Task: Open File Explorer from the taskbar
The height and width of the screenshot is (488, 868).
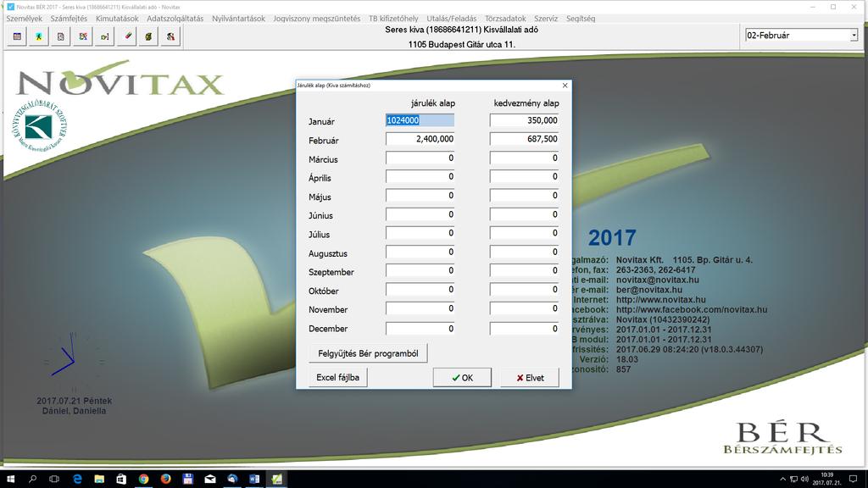Action: (x=99, y=480)
